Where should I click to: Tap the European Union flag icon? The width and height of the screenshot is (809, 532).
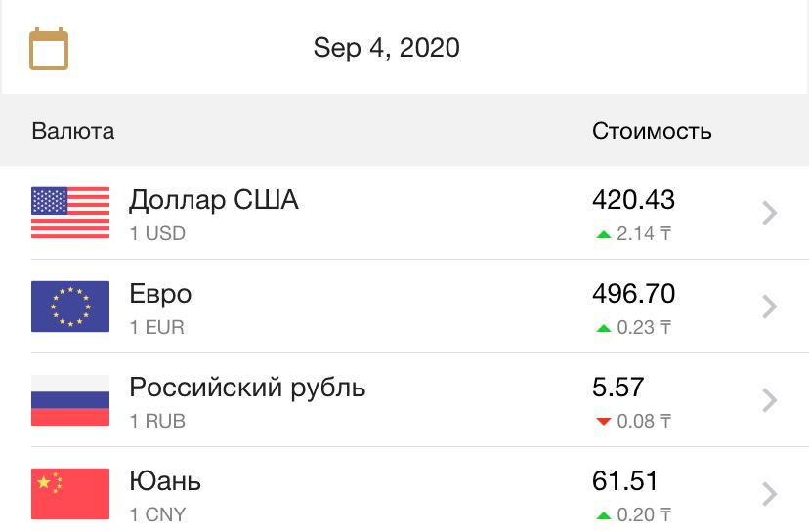pos(70,307)
